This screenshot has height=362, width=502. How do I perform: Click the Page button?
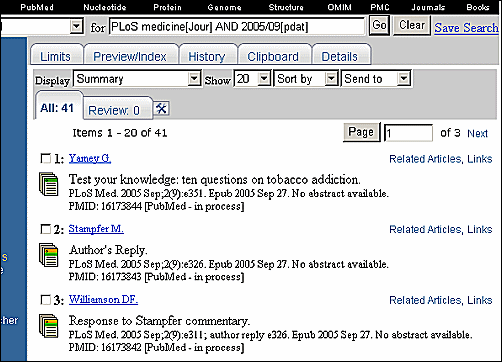tap(361, 132)
